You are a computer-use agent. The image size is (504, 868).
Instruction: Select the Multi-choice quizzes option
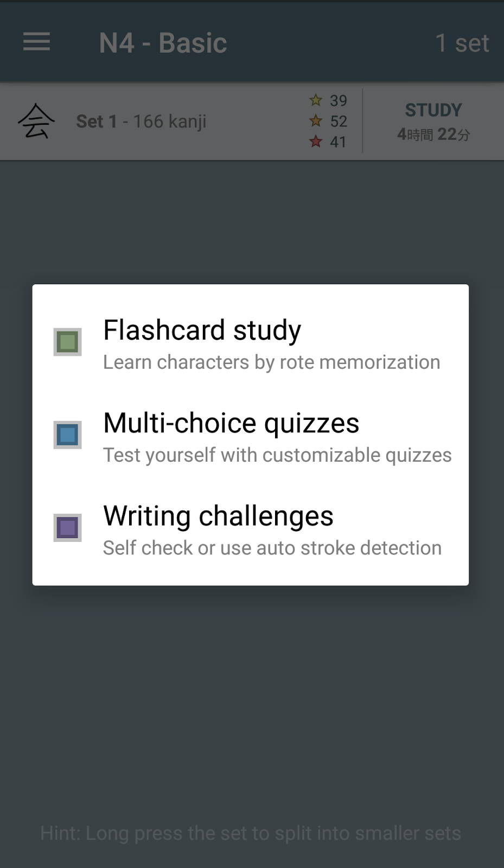point(231,424)
